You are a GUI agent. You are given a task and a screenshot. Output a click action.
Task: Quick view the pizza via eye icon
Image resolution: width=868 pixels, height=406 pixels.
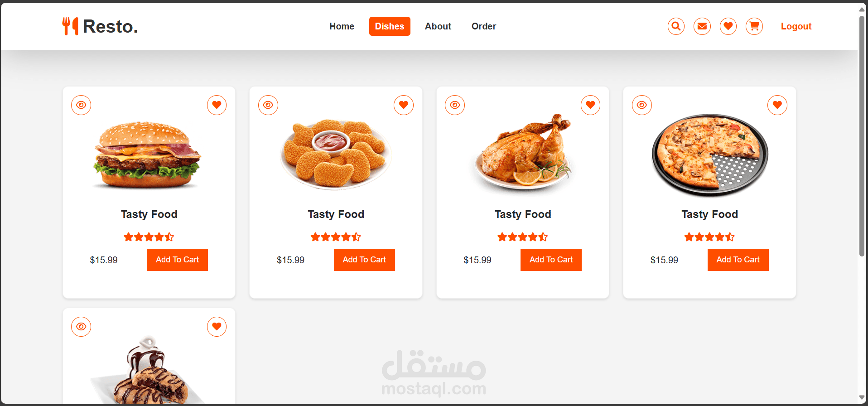642,105
